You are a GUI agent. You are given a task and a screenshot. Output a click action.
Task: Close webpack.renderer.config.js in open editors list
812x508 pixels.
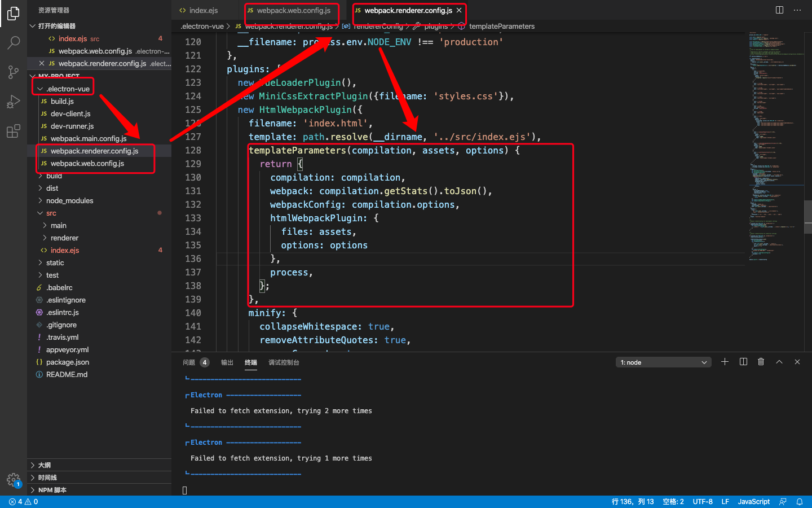pos(42,63)
